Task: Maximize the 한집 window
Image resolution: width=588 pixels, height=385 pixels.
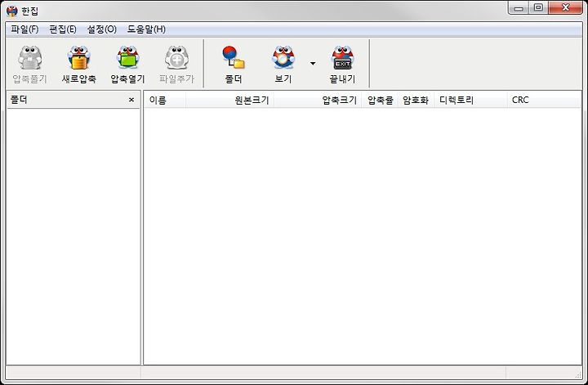Action: 538,8
